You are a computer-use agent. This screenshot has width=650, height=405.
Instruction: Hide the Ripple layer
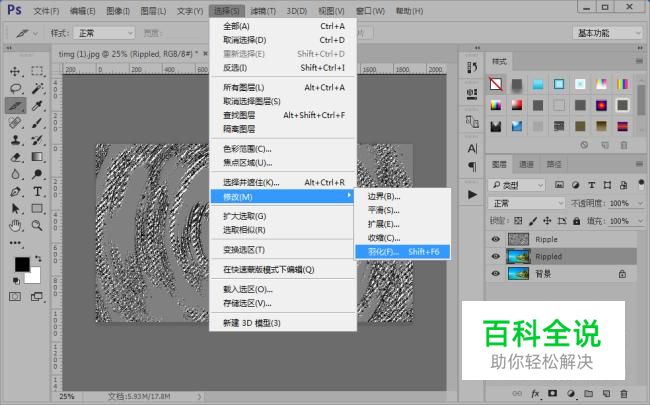click(495, 239)
